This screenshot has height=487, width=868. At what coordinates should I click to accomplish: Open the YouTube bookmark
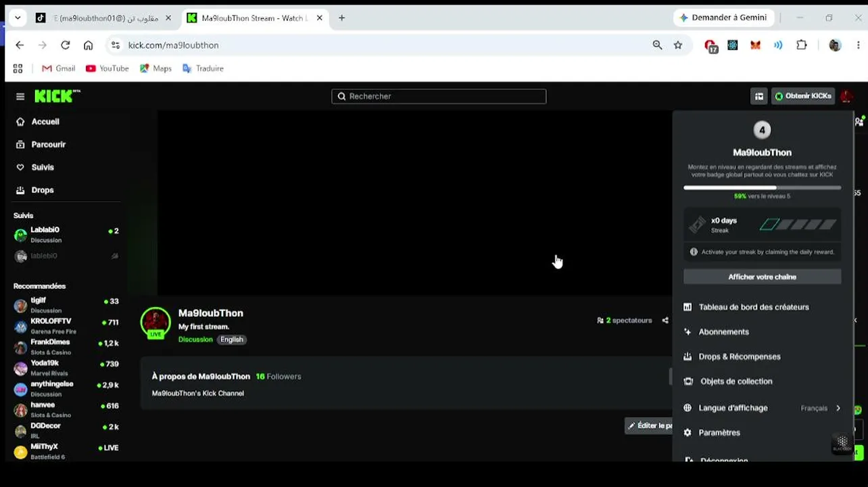click(107, 68)
